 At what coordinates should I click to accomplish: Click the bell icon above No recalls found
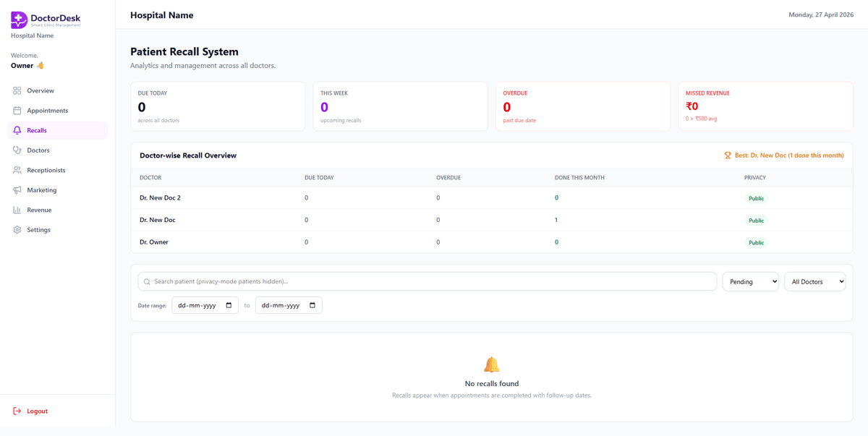point(492,364)
